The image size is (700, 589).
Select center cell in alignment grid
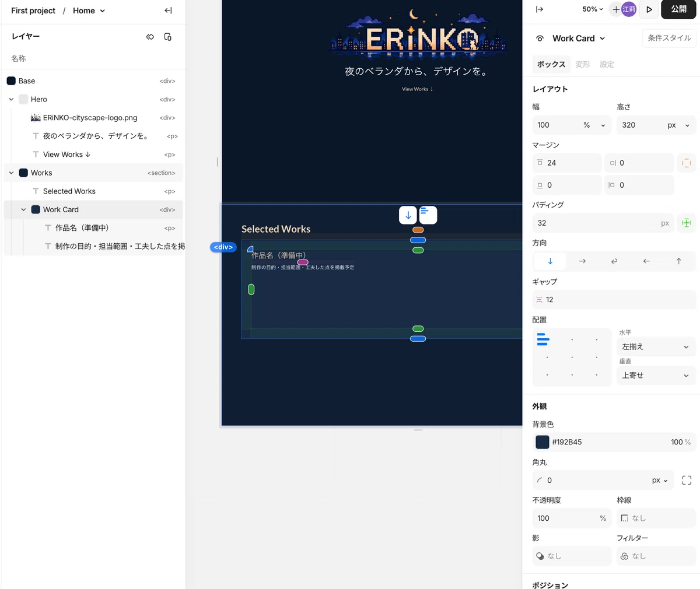[x=572, y=357]
